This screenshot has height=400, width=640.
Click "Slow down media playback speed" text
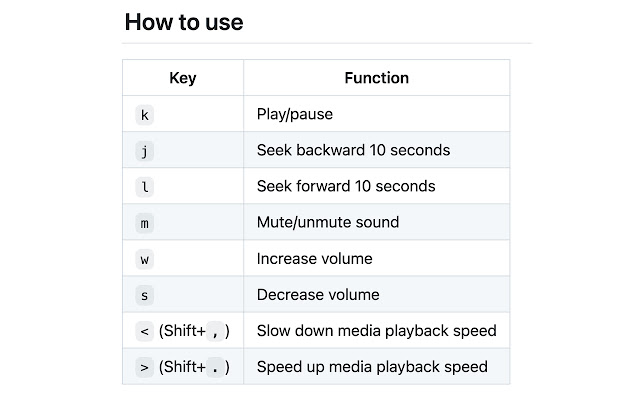(376, 331)
